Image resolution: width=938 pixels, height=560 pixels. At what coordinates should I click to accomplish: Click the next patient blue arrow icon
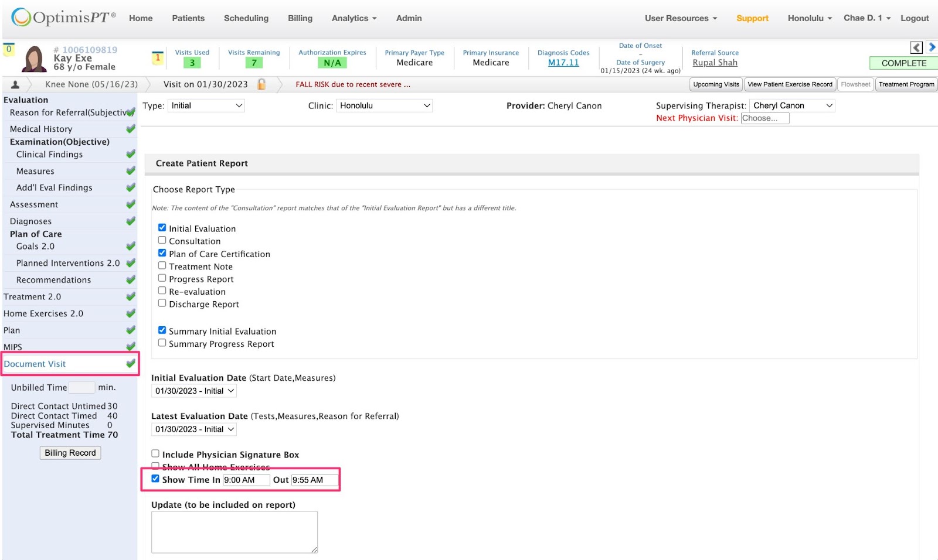coord(932,47)
